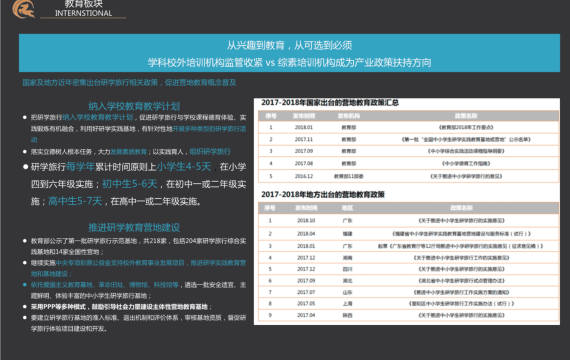Click the orange logo in the header
Image resolution: width=570 pixels, height=360 pixels.
(x=24, y=9)
